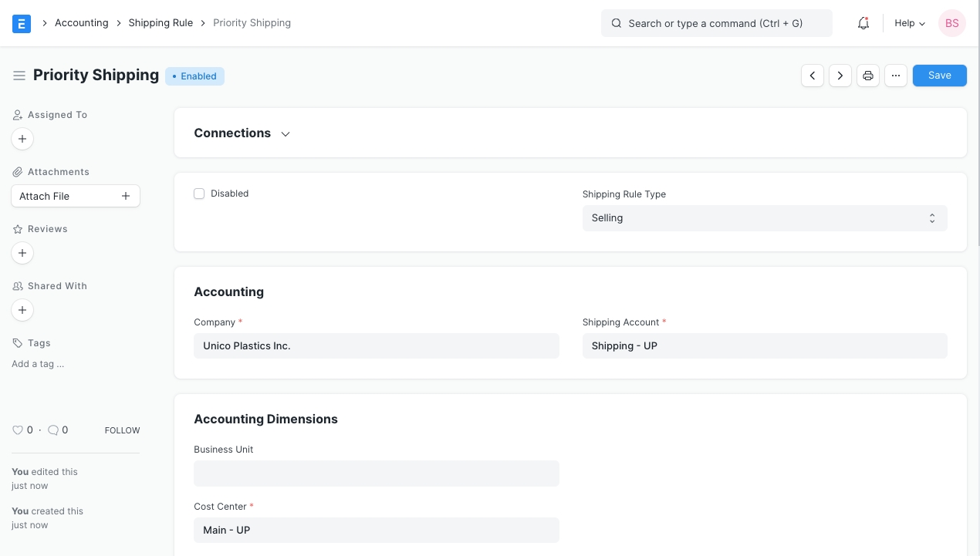The width and height of the screenshot is (980, 556).
Task: Add assignee with Assigned To plus
Action: point(22,139)
